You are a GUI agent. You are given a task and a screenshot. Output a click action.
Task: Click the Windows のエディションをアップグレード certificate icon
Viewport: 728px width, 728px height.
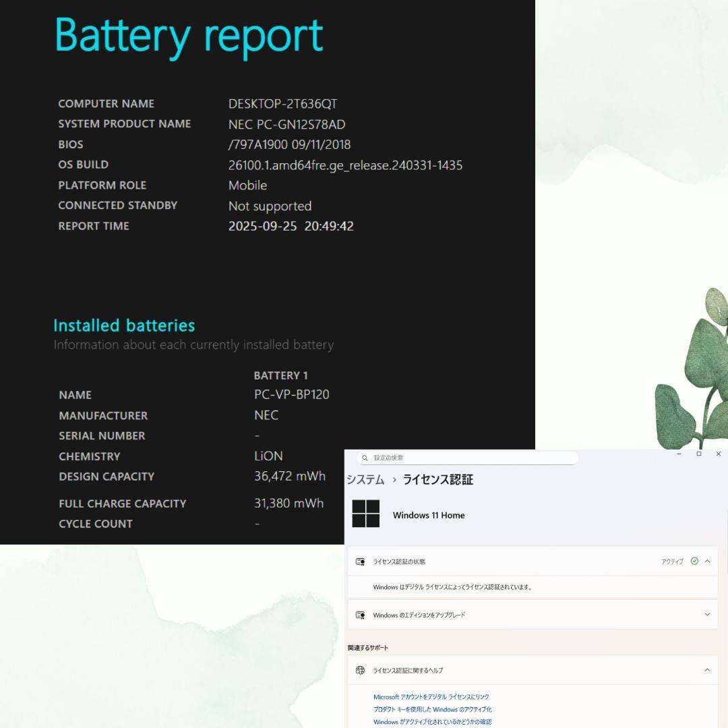tap(360, 615)
